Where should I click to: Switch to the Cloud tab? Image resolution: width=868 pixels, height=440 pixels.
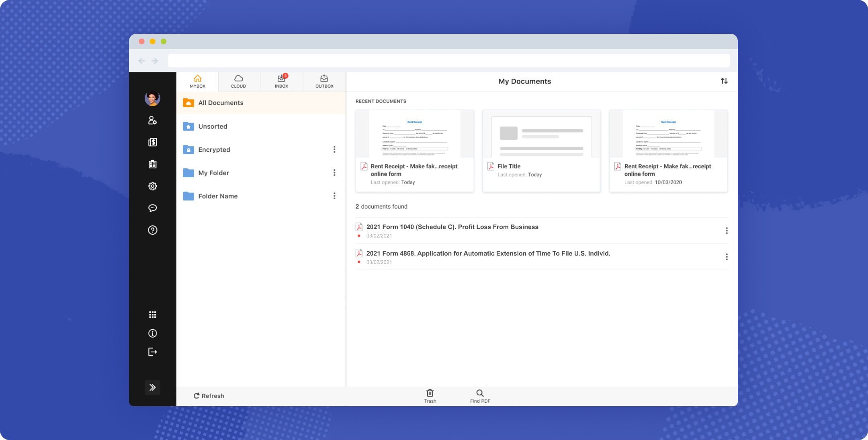238,81
